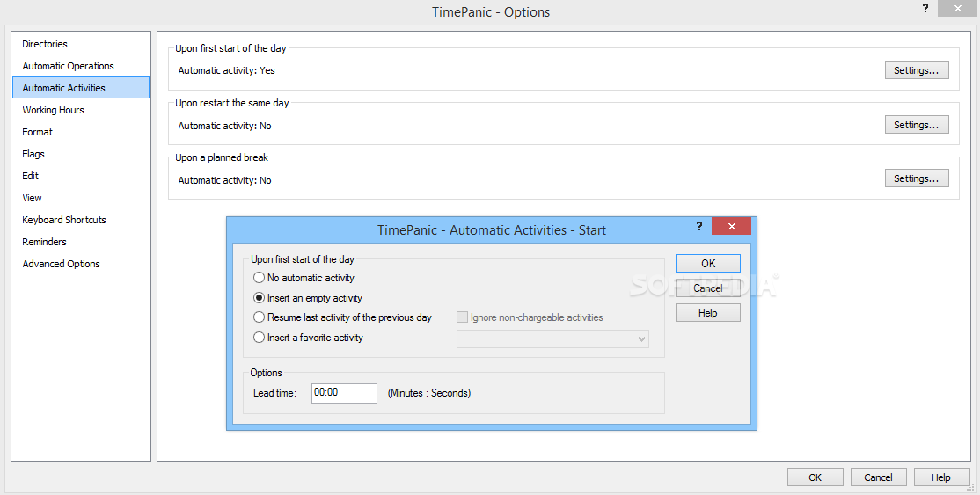This screenshot has width=980, height=495.
Task: Click the Start dialog question mark icon
Action: tap(698, 226)
